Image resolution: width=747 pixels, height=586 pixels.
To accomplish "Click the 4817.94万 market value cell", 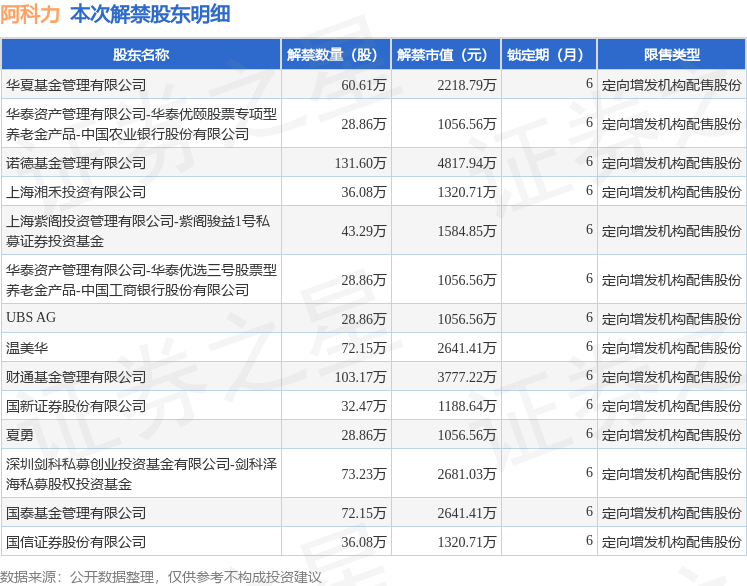I will (467, 163).
